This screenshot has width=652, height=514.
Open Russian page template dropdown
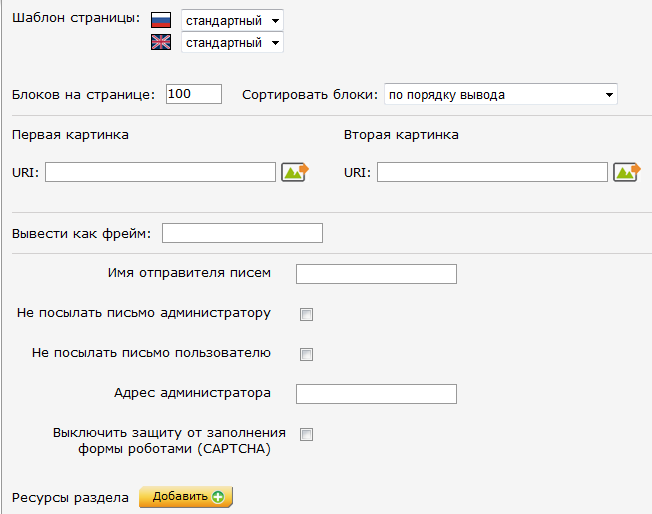[232, 20]
